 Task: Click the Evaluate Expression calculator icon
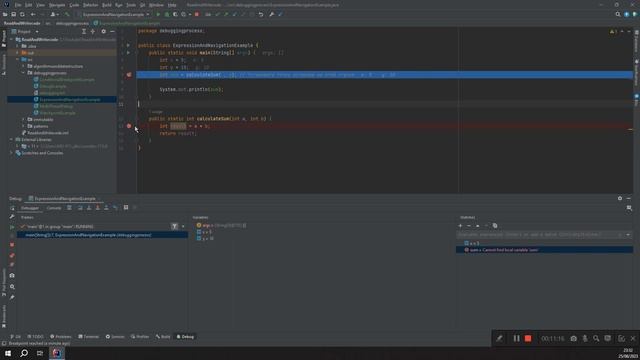126,208
